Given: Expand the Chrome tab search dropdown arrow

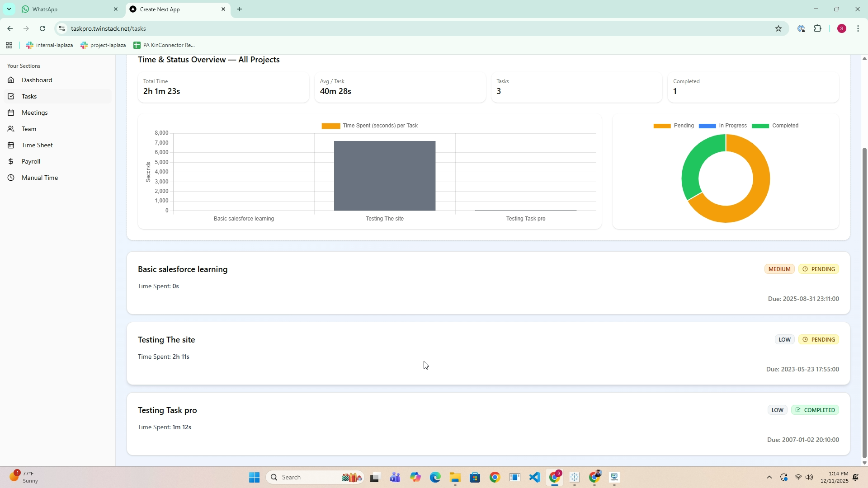Looking at the screenshot, I should (9, 9).
